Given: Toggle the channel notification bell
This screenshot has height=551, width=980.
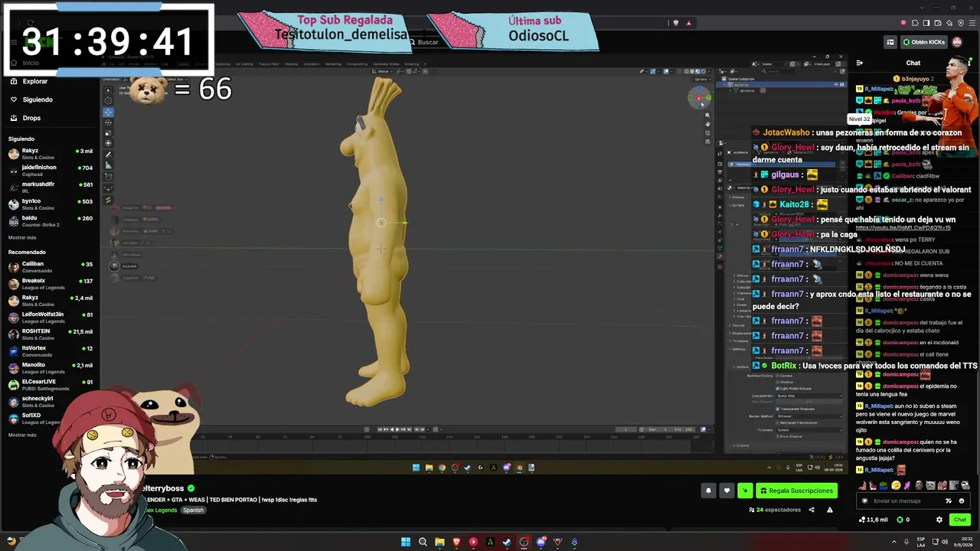Looking at the screenshot, I should [708, 491].
